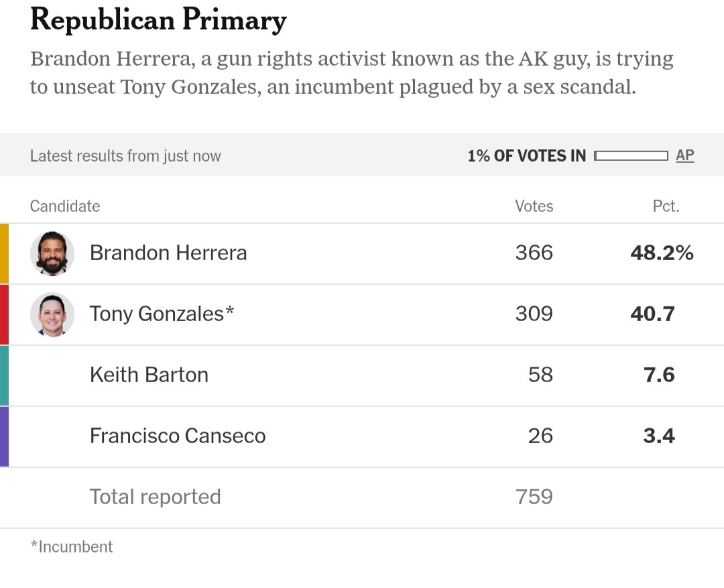Click the Votes column header
Screen dimensions: 724x588
click(534, 207)
